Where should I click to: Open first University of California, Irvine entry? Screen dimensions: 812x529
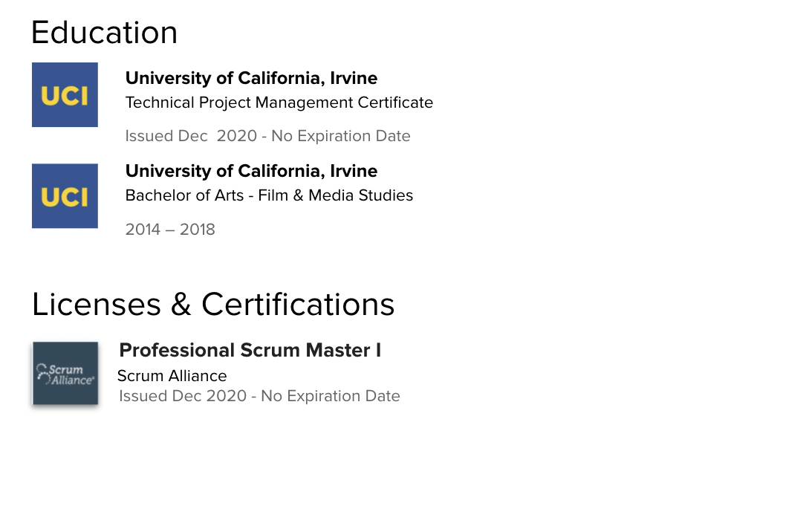[251, 78]
